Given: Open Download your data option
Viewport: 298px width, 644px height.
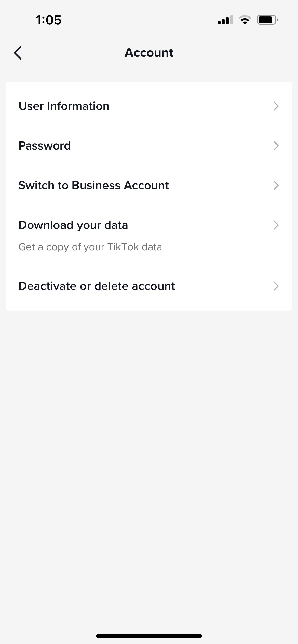Looking at the screenshot, I should pos(73,225).
